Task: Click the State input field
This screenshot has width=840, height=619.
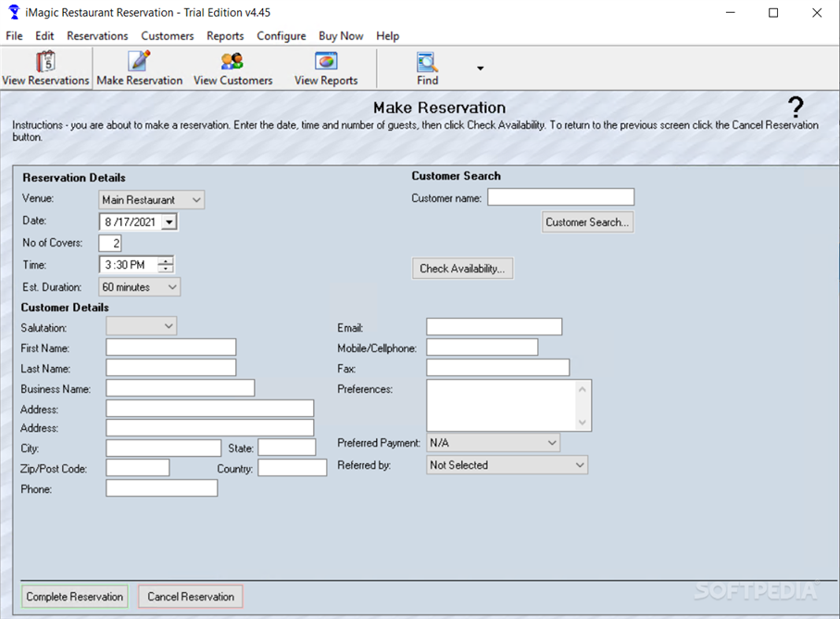Action: point(287,448)
